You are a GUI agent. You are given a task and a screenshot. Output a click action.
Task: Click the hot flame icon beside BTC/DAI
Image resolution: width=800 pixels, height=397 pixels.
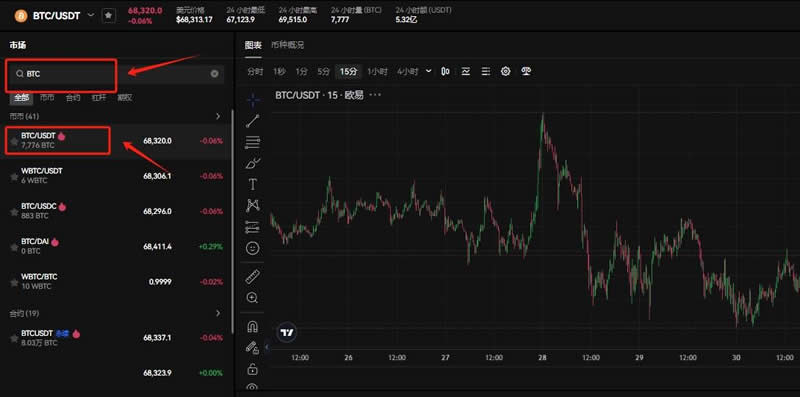[55, 242]
